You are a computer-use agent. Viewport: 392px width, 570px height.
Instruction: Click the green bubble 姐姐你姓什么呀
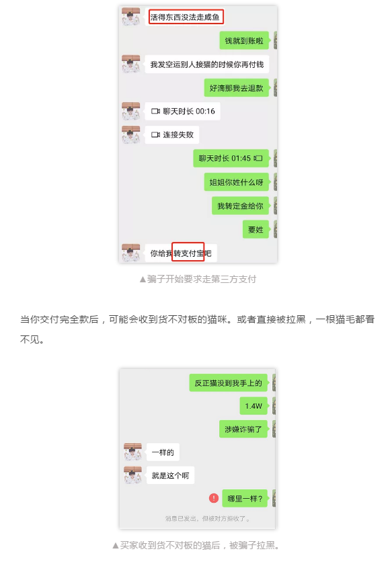[x=238, y=181]
